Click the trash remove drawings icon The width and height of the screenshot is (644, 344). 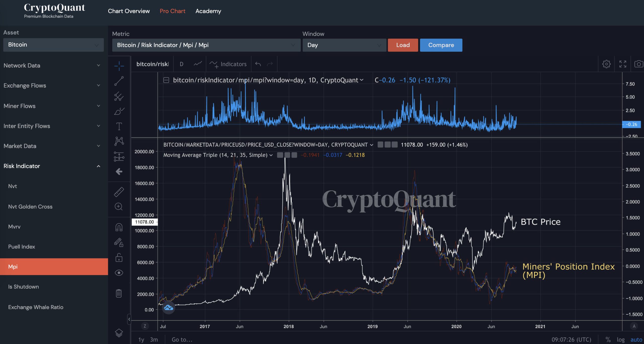click(x=119, y=293)
